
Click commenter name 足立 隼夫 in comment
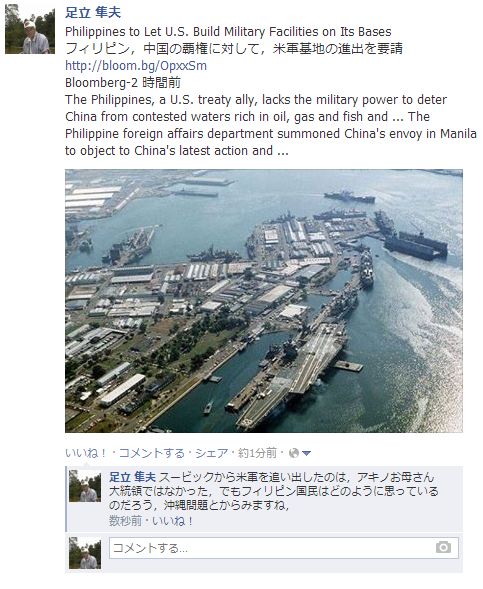pos(132,477)
